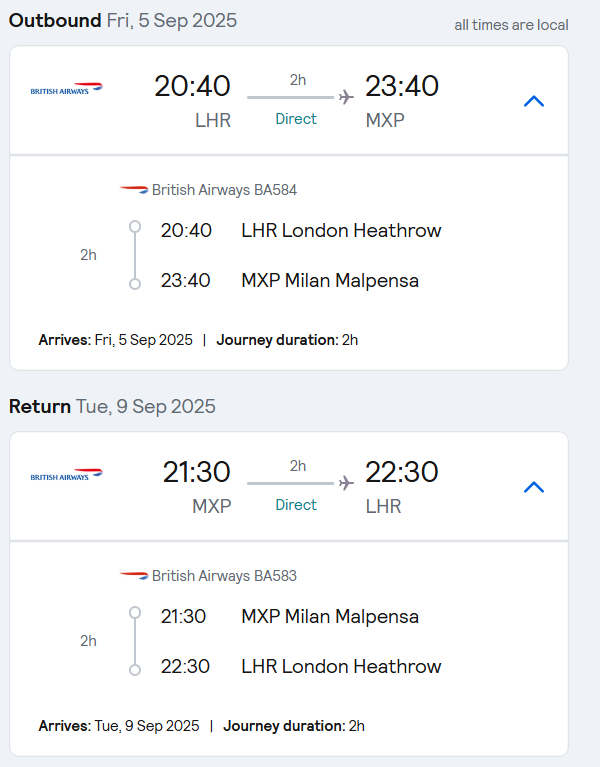Click British Airways BA584 flight number
The height and width of the screenshot is (767, 600).
(224, 190)
